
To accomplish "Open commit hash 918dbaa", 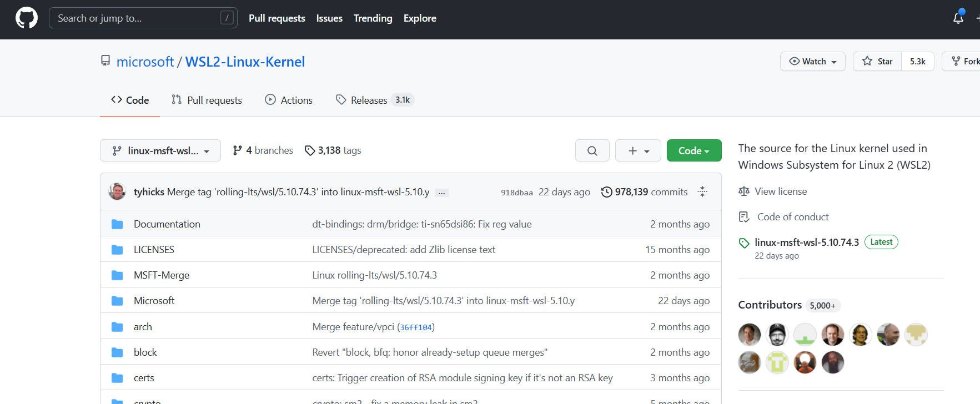I will click(x=517, y=193).
